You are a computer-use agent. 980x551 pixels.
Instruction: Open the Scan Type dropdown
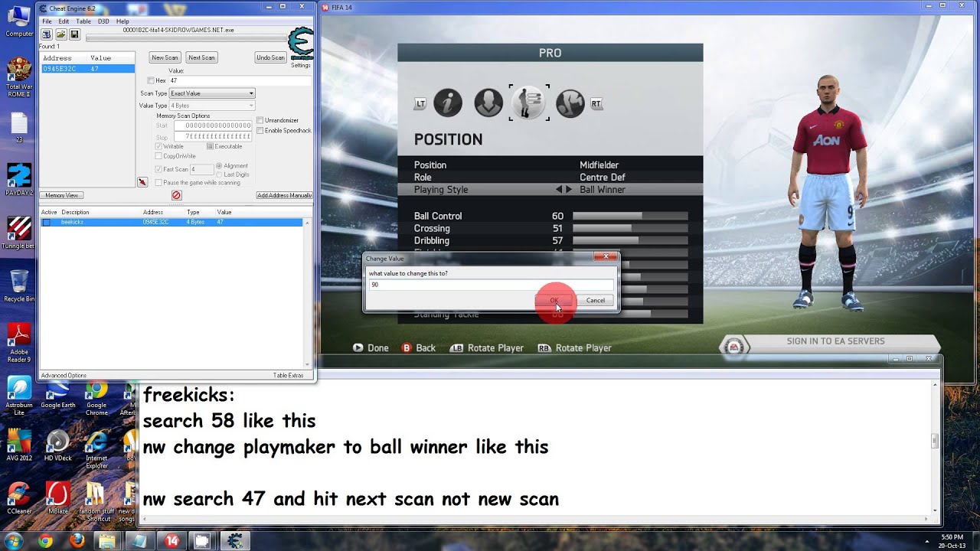[212, 93]
